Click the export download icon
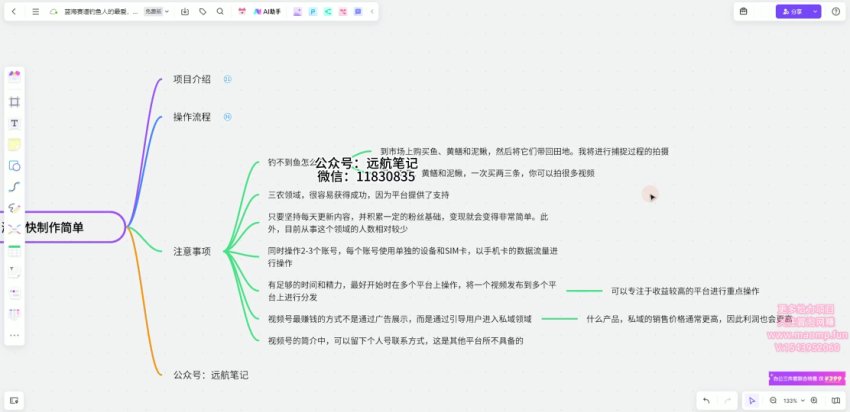The image size is (850, 412). click(x=185, y=11)
